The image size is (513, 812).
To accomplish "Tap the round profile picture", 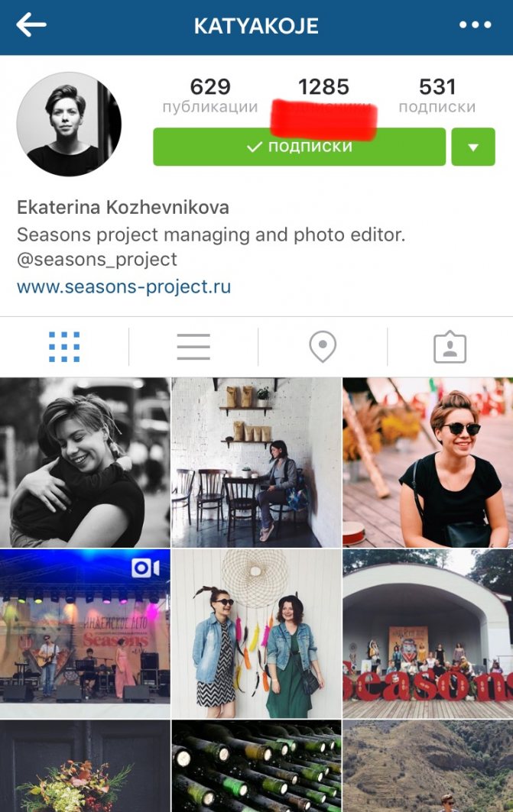I will click(x=69, y=125).
